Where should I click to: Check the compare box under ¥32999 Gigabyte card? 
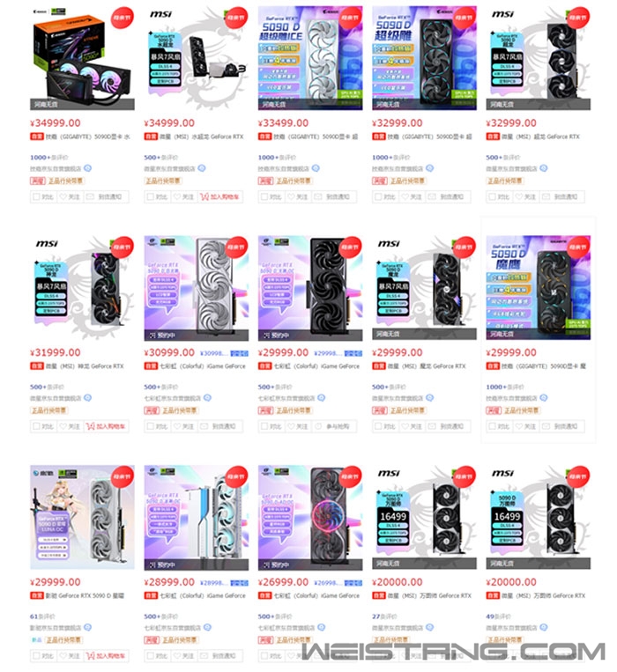[378, 196]
